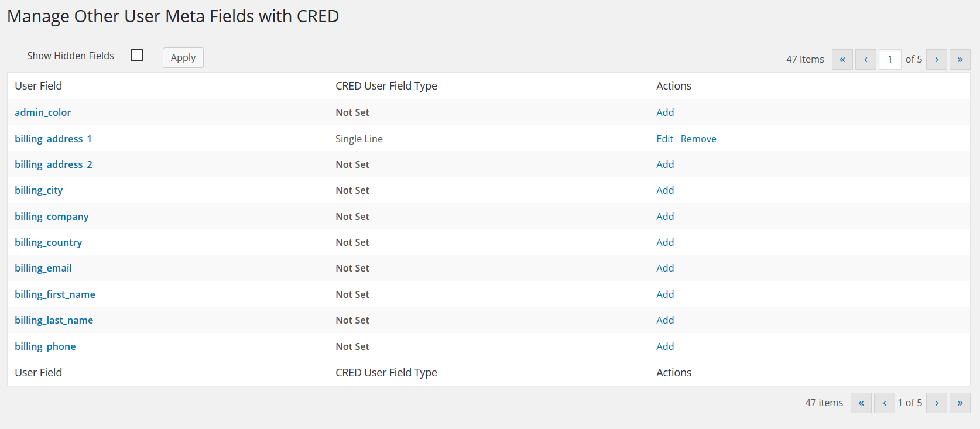This screenshot has width=980, height=429.
Task: Go to previous page in top pagination
Action: click(866, 59)
